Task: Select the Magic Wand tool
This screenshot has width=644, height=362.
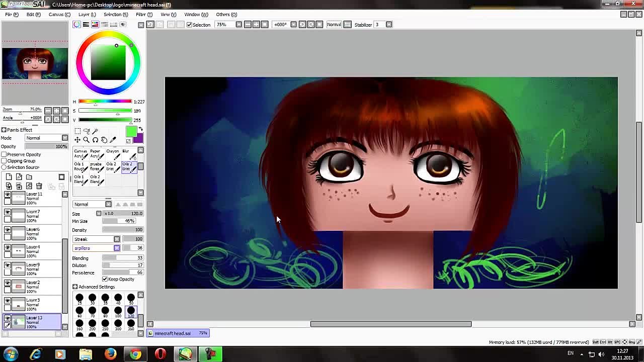Action: 95,131
